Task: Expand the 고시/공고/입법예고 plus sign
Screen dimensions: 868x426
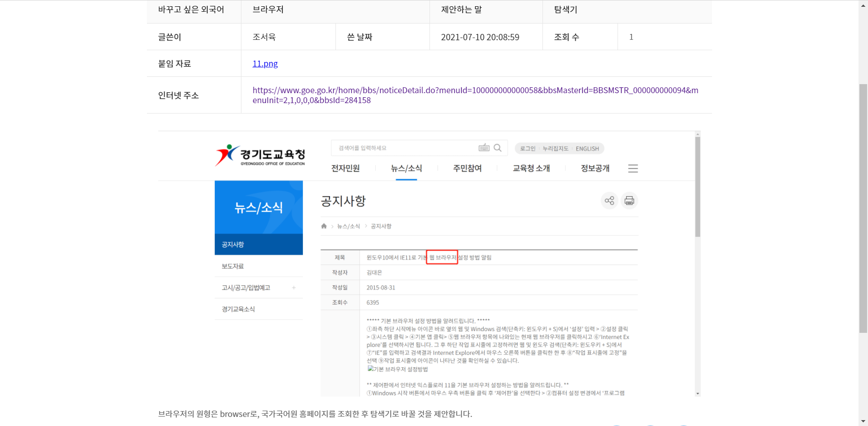Action: coord(294,288)
